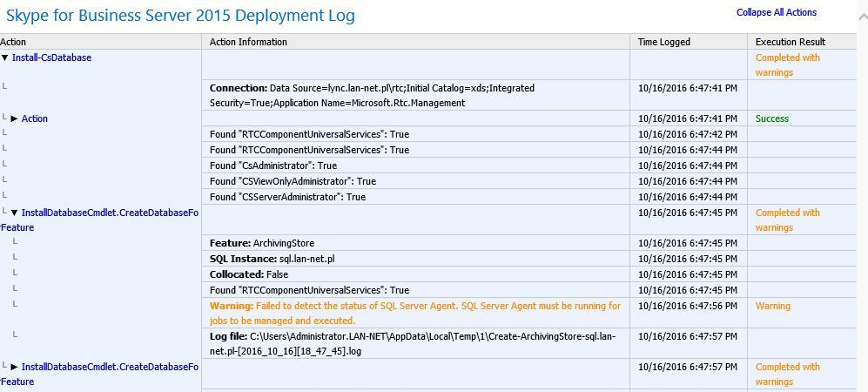Collapse the first InstallDatabaseCmdlet.CreateDatabaseFo triangle
This screenshot has width=868, height=392.
15,213
